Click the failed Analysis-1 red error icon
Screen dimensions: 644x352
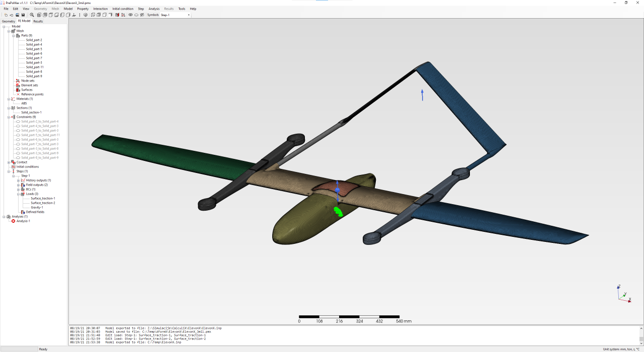[x=14, y=221]
